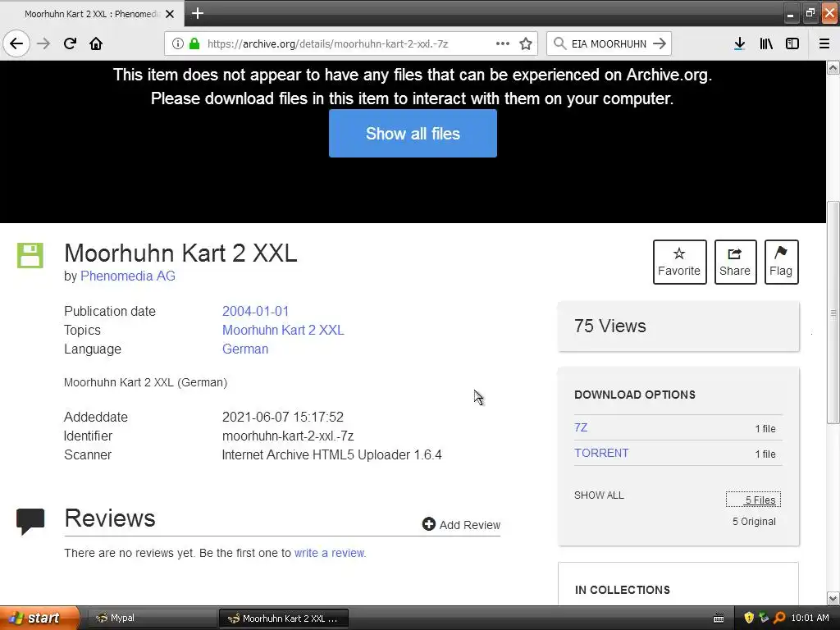Open a new tab with the plus button
This screenshot has height=630, width=840.
tap(197, 13)
